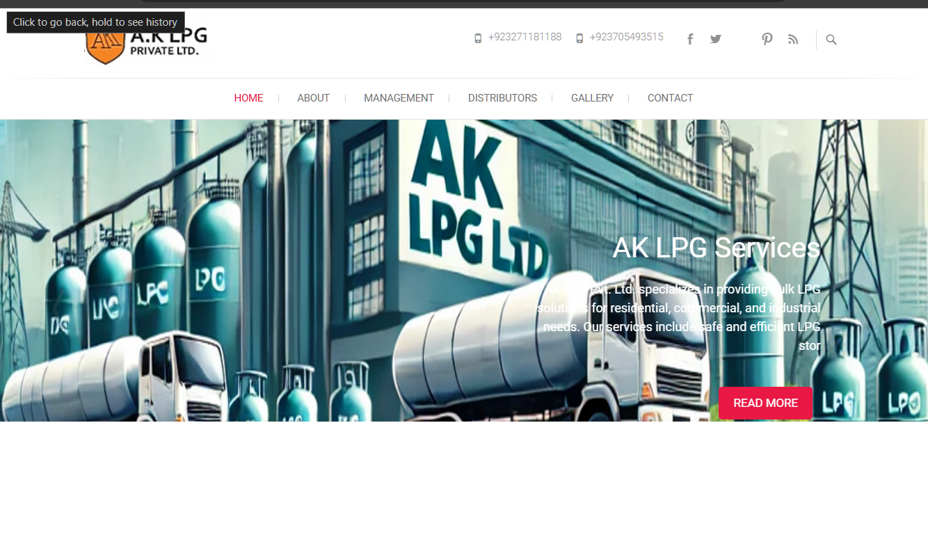Screen dimensions: 928x560
Task: Open the MANAGEMENT menu item
Action: [399, 98]
